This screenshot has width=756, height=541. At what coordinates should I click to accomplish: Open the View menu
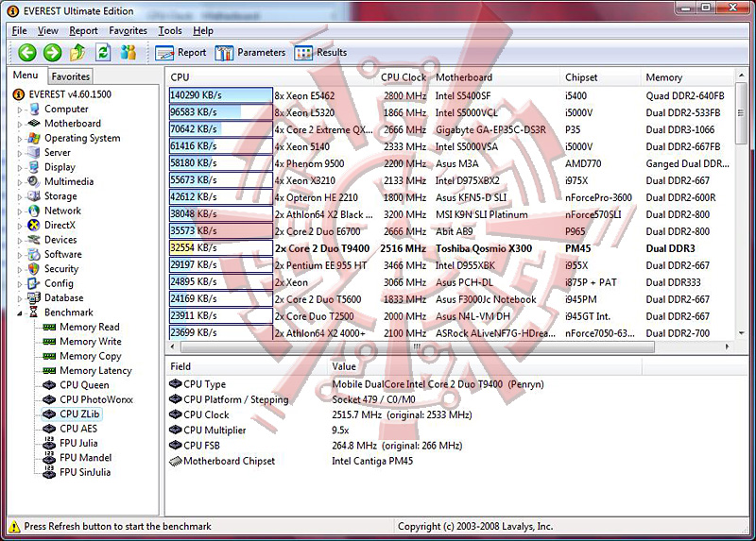(48, 31)
